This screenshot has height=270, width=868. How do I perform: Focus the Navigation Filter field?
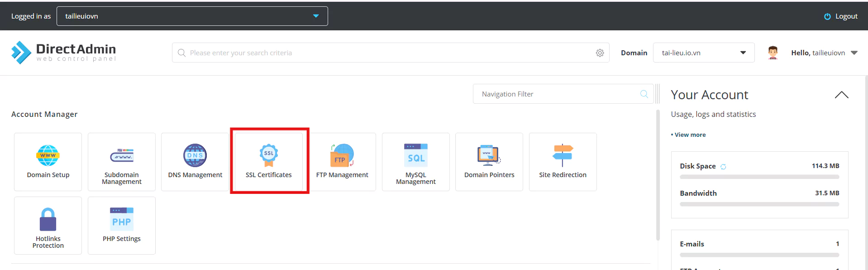click(557, 94)
